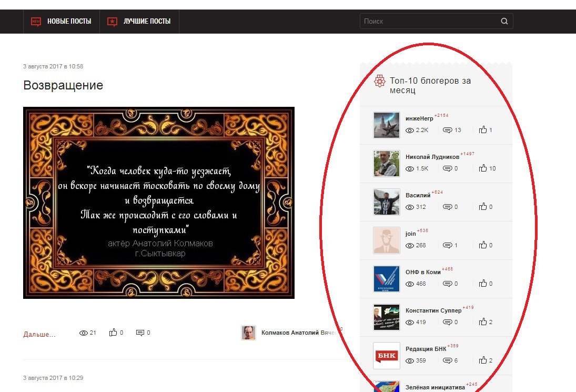Click the like icon for Константин Суппер

(483, 322)
